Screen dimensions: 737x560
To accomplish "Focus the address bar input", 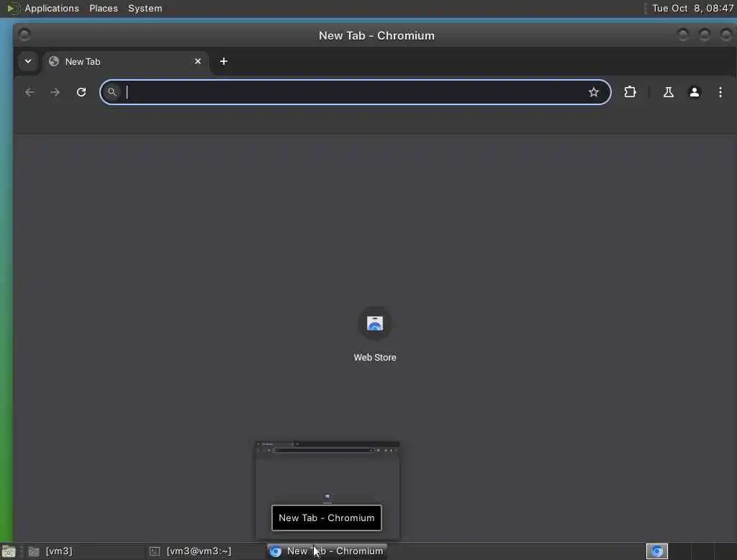I will tap(355, 92).
